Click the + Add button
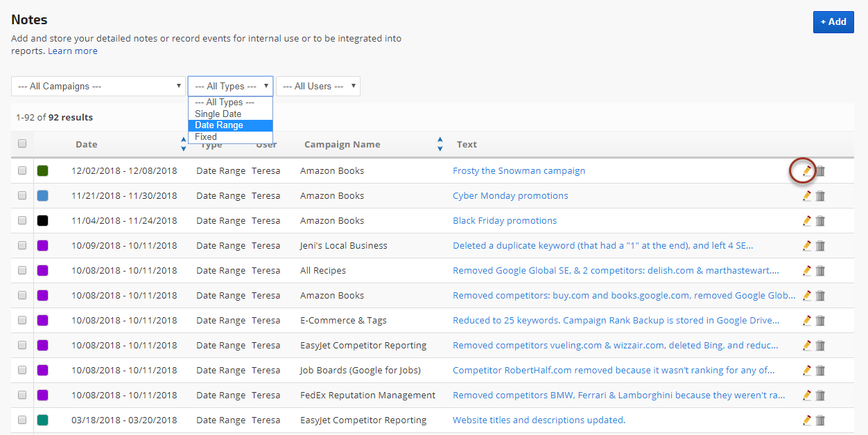Viewport: 868px width, 435px height. pyautogui.click(x=833, y=21)
